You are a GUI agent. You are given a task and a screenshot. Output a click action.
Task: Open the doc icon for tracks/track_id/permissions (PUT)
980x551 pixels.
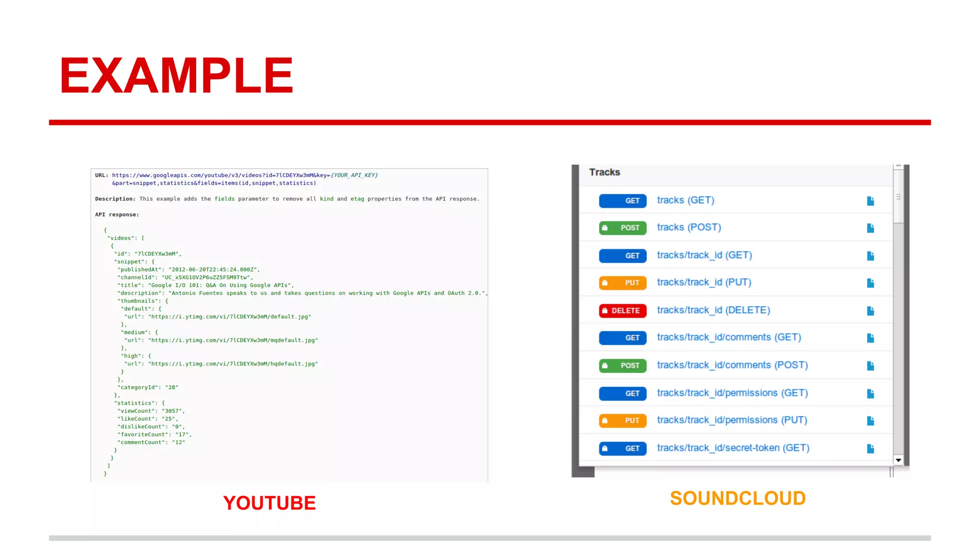pyautogui.click(x=870, y=421)
